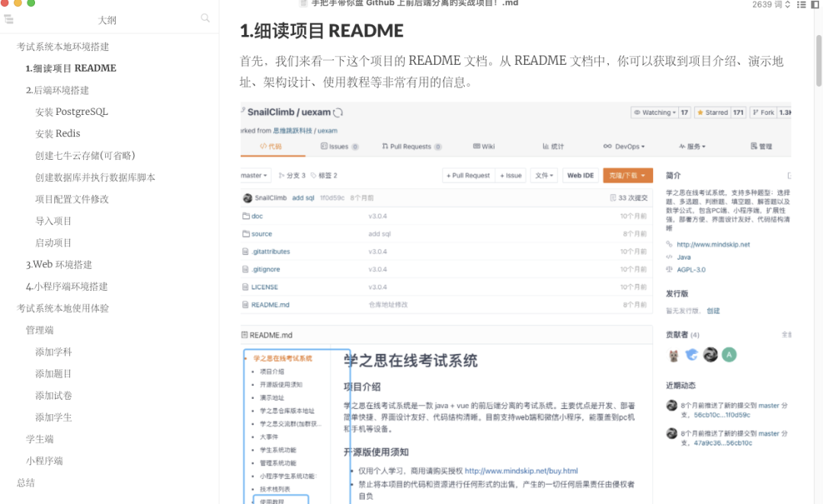Click the file icon beside README.md heading
The width and height of the screenshot is (823, 504).
(244, 335)
